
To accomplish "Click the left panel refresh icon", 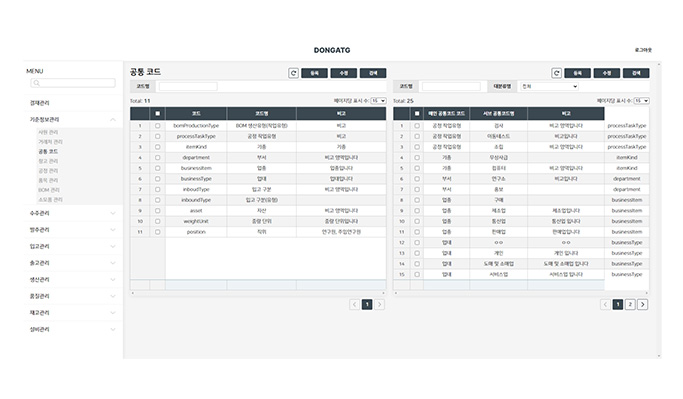I will click(294, 73).
